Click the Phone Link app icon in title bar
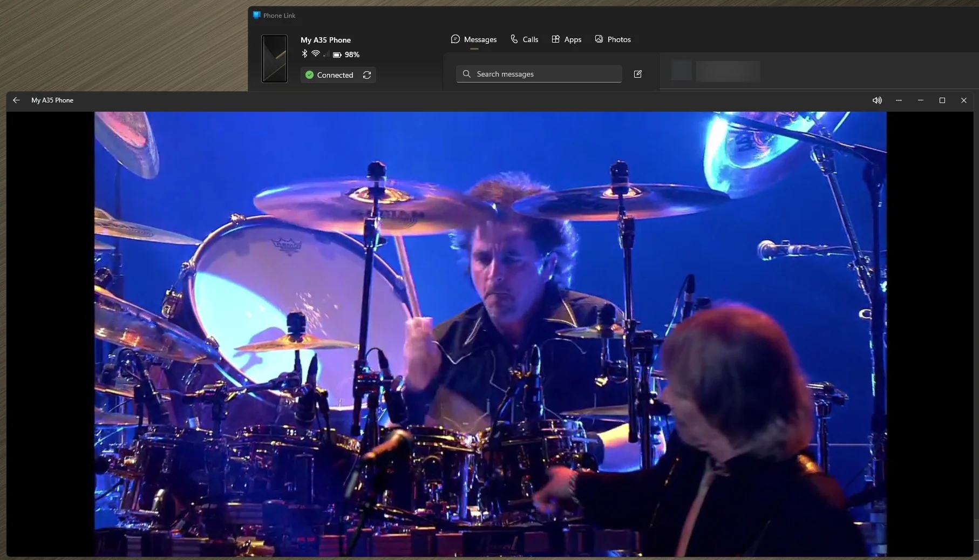This screenshot has width=979, height=560. click(257, 15)
